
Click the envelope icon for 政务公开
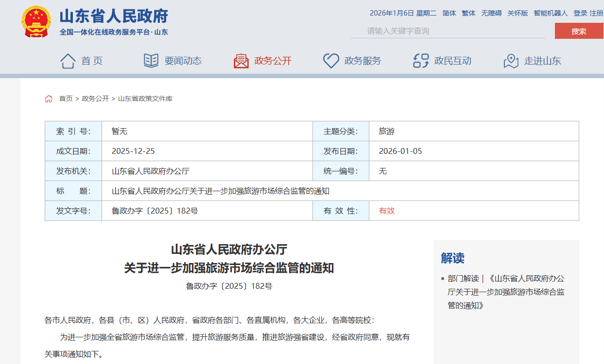tap(241, 61)
